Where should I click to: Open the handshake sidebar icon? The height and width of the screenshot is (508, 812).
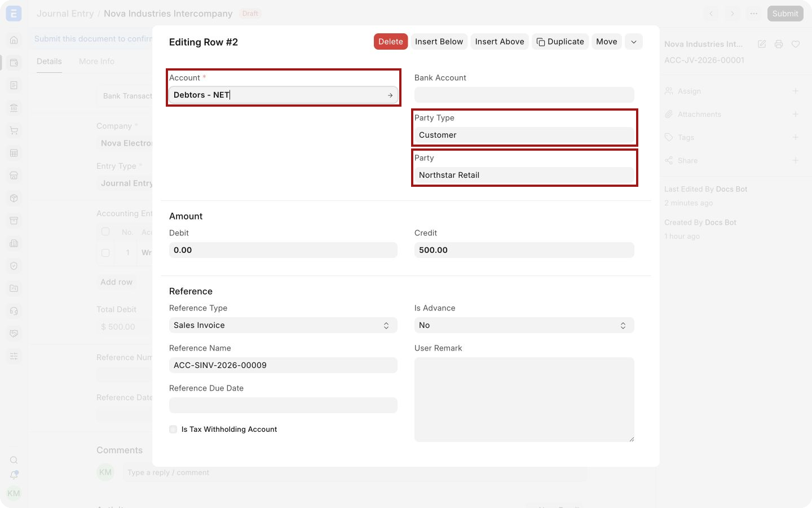tap(14, 334)
